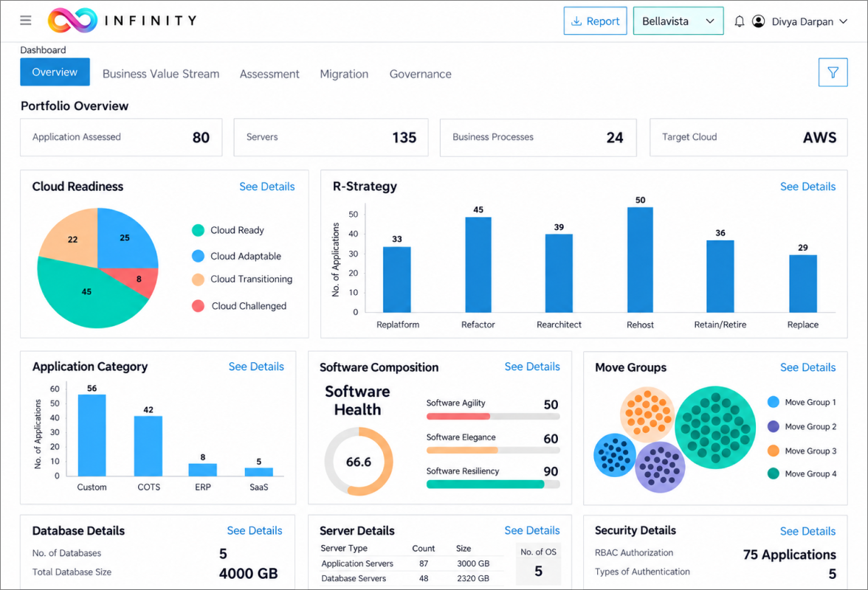See Details for Application Category
Viewport: 868px width, 590px height.
[256, 367]
